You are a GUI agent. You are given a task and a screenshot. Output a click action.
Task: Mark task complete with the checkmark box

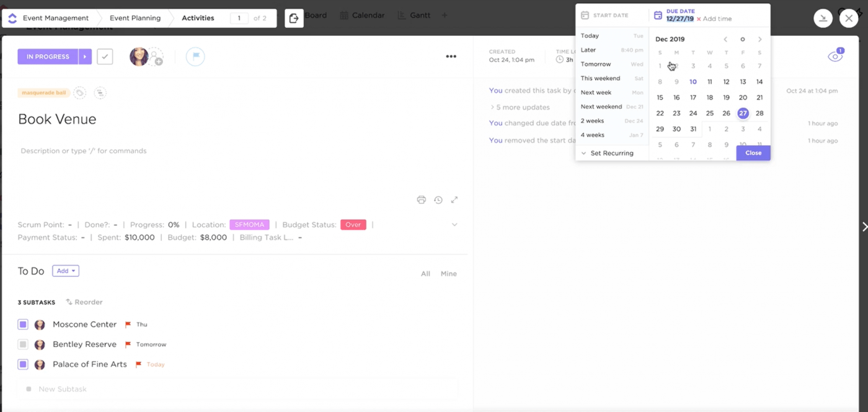pyautogui.click(x=105, y=57)
